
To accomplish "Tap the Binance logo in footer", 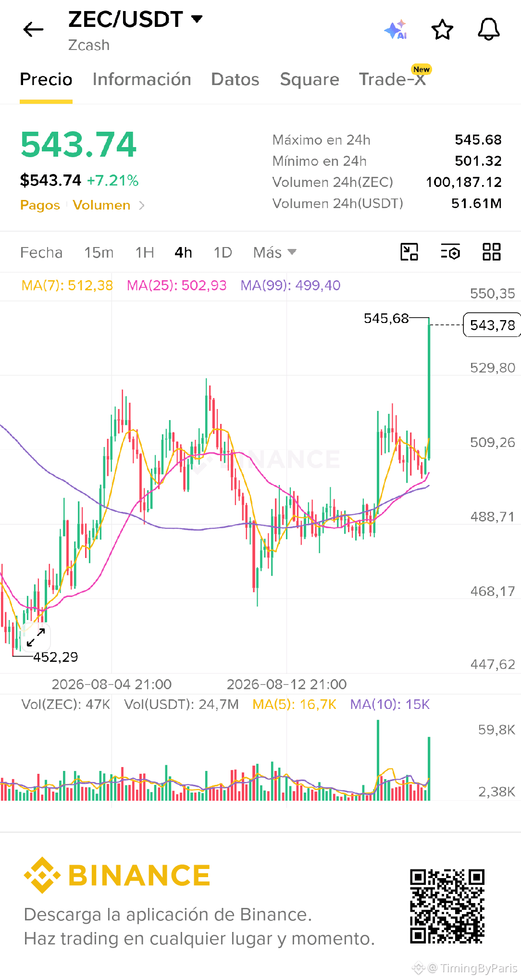I will [117, 875].
